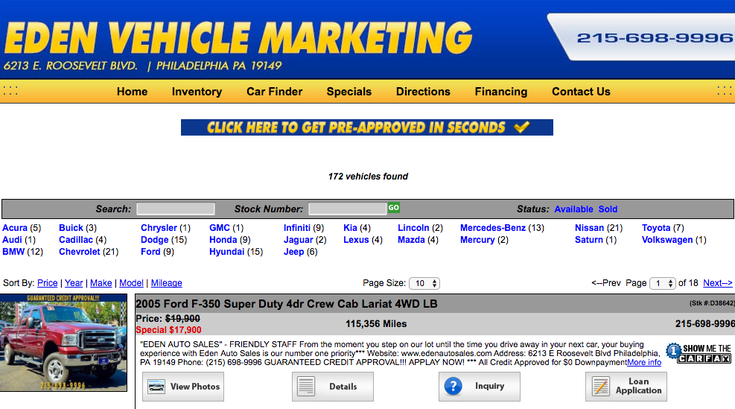This screenshot has height=409, width=735.
Task: Click the Inquiry button
Action: coord(480,387)
